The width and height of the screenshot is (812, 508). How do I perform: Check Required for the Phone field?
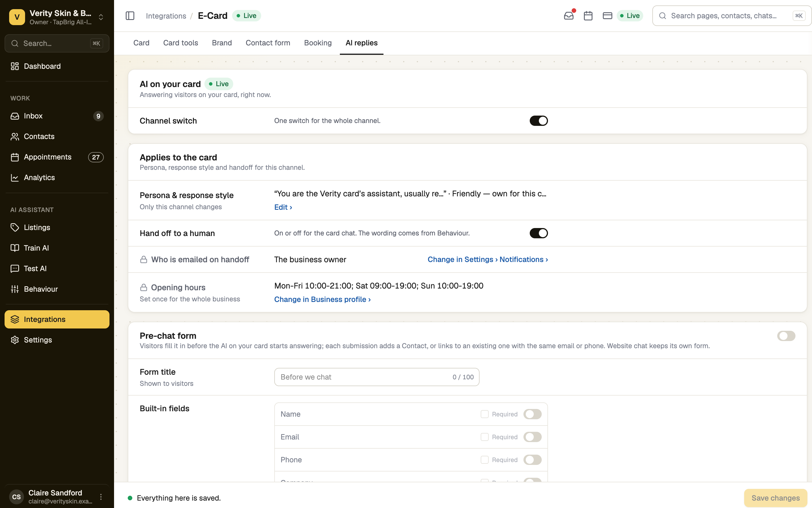point(484,460)
